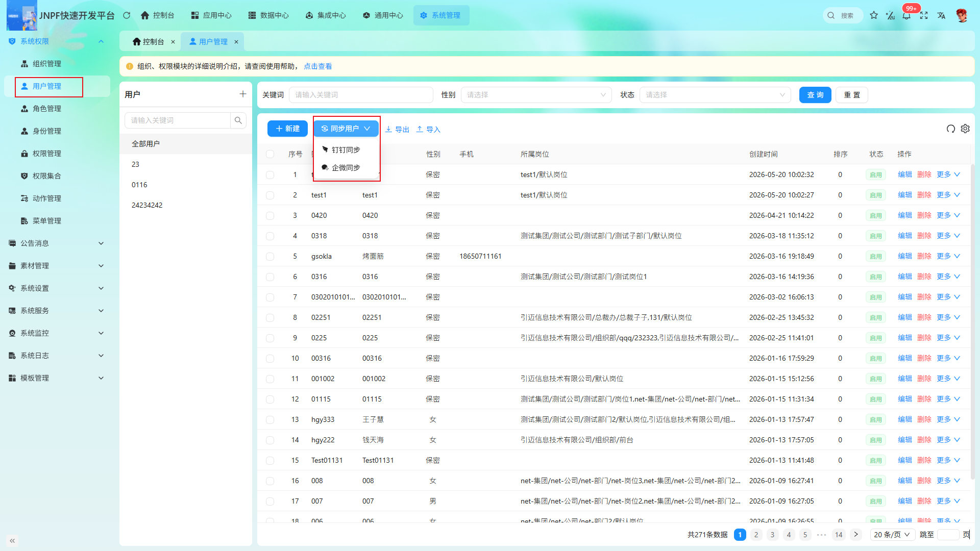The image size is (980, 551).
Task: Open 应用中心 in top navigation
Action: point(211,15)
